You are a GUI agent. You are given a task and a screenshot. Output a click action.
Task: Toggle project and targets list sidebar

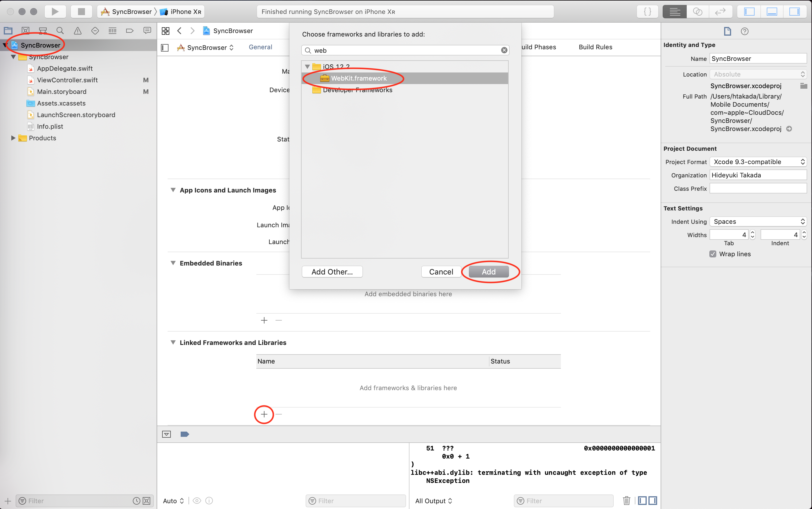tap(165, 48)
